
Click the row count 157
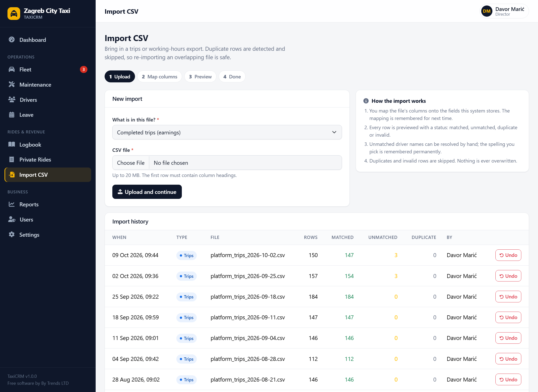click(x=313, y=276)
